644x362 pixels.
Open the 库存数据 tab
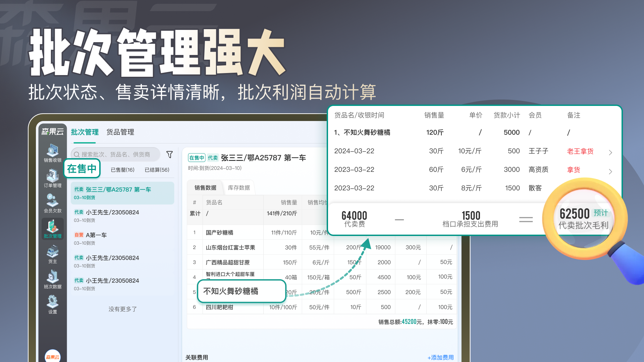coord(239,188)
